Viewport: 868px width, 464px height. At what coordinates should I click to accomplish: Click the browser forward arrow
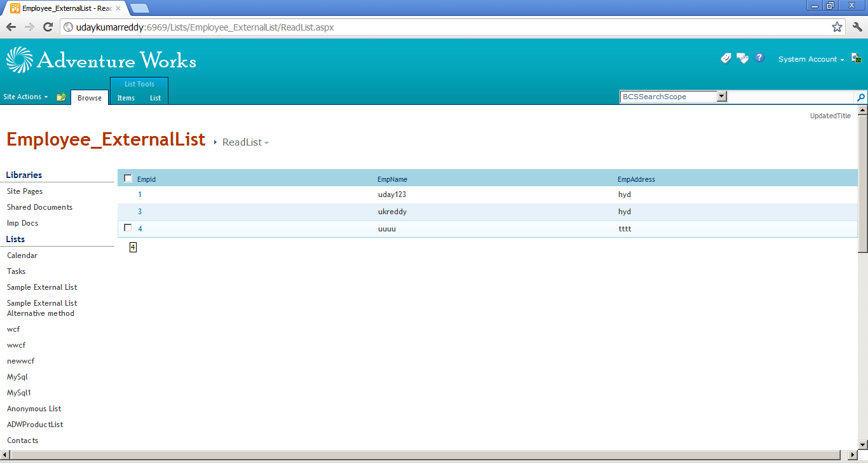(29, 27)
